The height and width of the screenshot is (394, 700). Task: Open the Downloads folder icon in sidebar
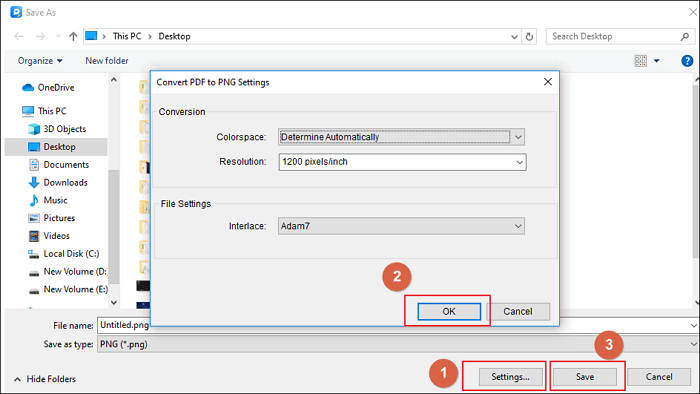coord(34,182)
